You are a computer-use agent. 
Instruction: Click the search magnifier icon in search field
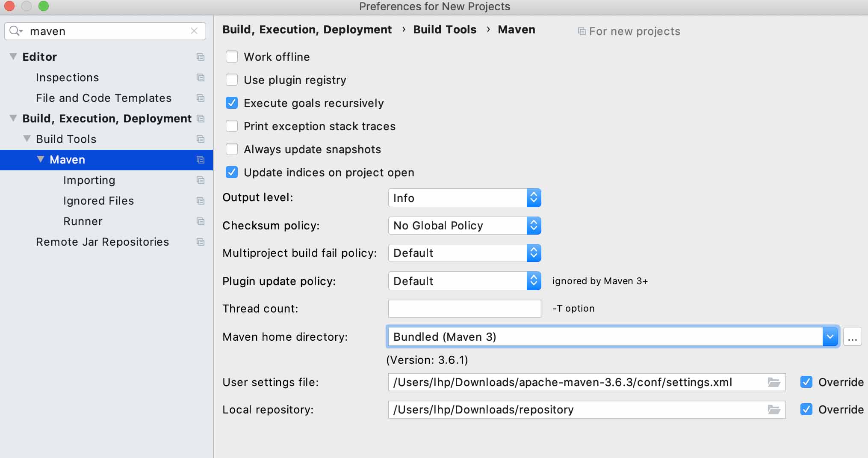click(15, 31)
